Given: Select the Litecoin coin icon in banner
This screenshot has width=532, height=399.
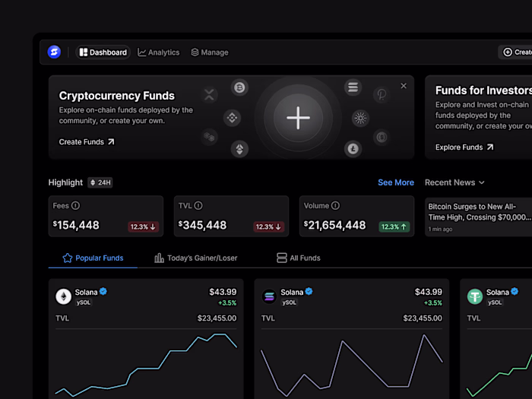Looking at the screenshot, I should click(x=353, y=149).
